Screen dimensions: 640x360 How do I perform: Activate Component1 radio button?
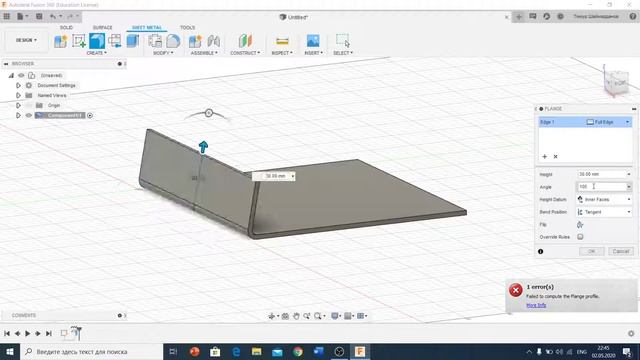(x=90, y=116)
